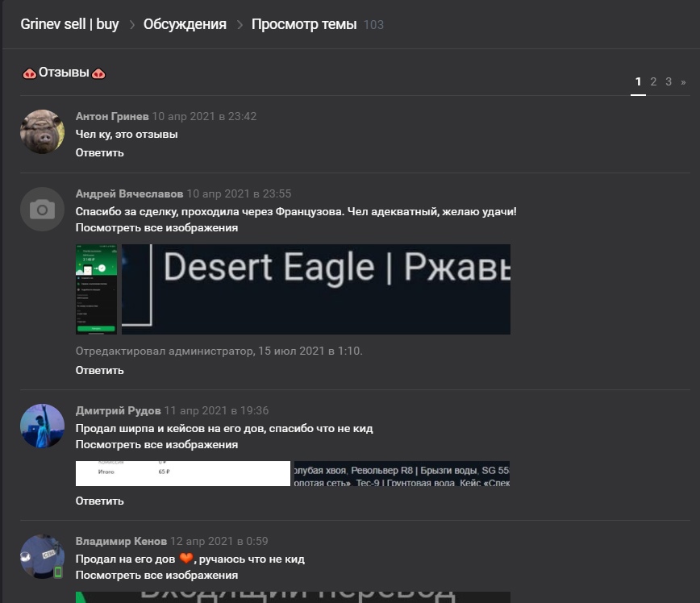Open Grinev sell | buy breadcrumb
Screen dimensions: 700x603
tap(69, 24)
